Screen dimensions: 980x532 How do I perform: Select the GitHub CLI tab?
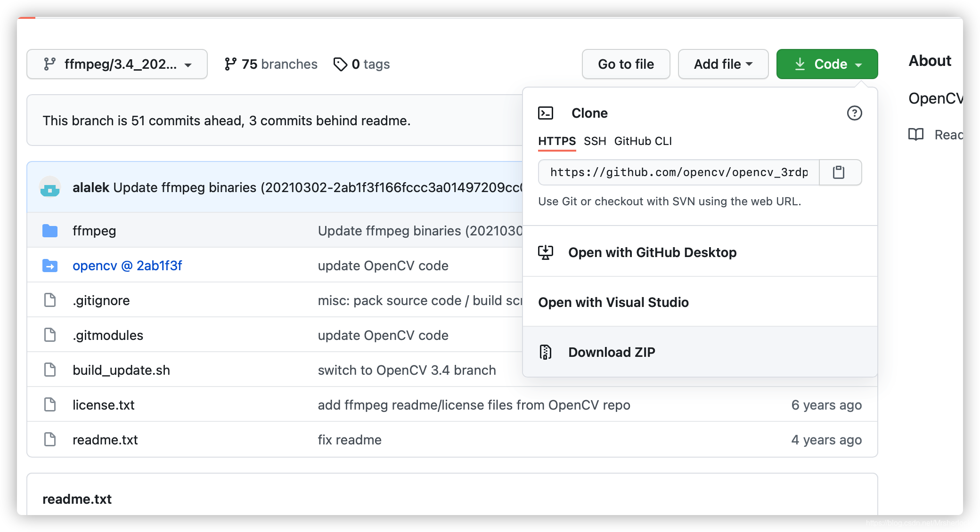pyautogui.click(x=643, y=141)
